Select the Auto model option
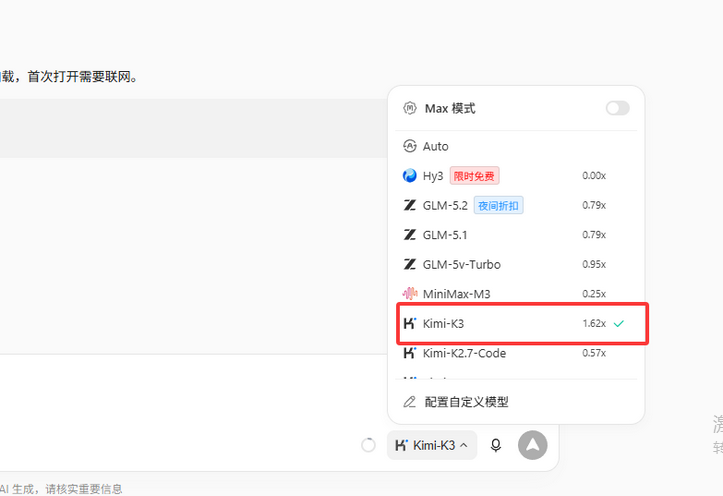Viewport: 723px width, 496px height. [516, 146]
